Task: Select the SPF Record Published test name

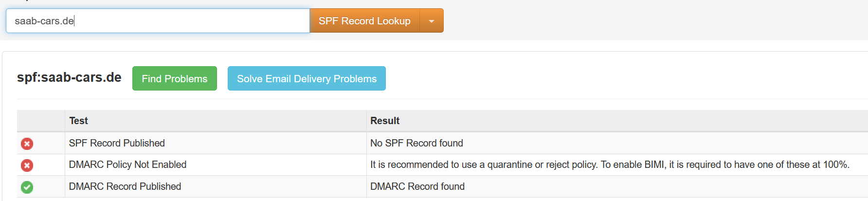Action: [117, 143]
